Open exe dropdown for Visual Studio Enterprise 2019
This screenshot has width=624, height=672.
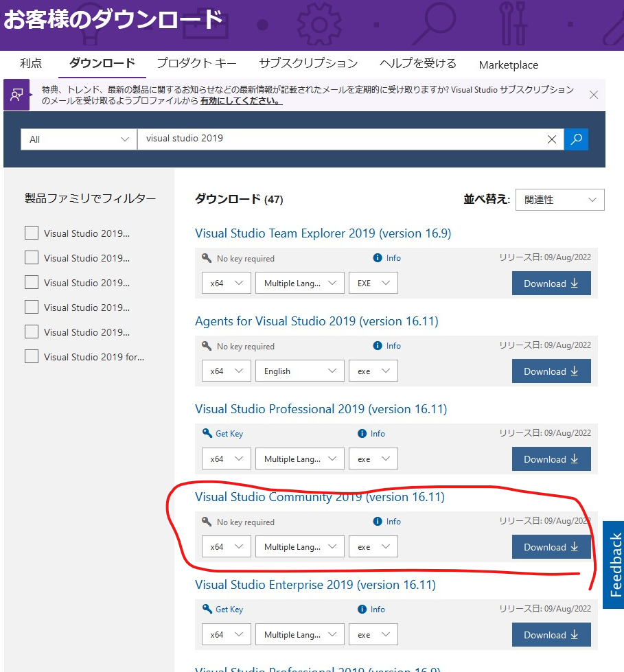[373, 634]
